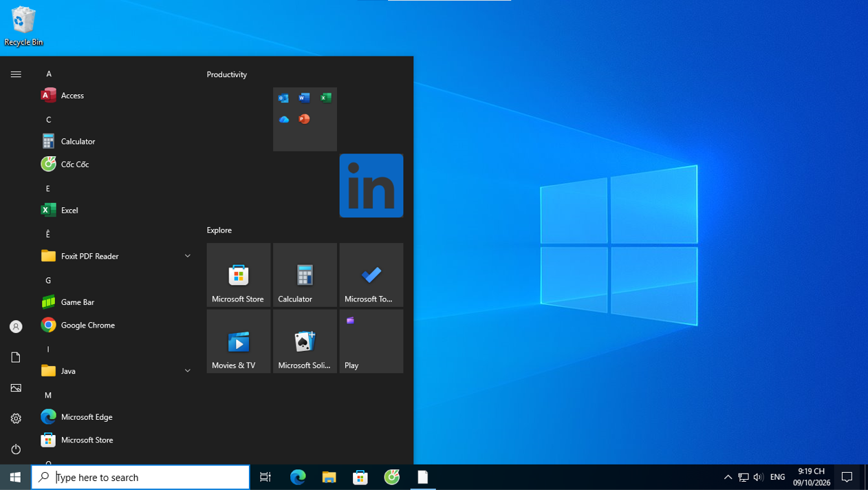Show hidden icons in the system tray
The image size is (868, 490).
point(728,478)
